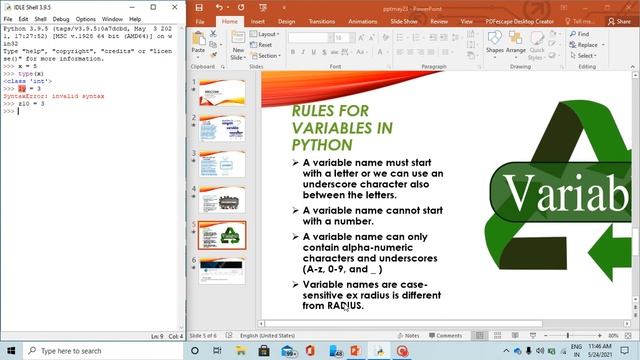Screen dimensions: 640x360
Task: Click the Mail taskbar icon
Action: pos(288,351)
